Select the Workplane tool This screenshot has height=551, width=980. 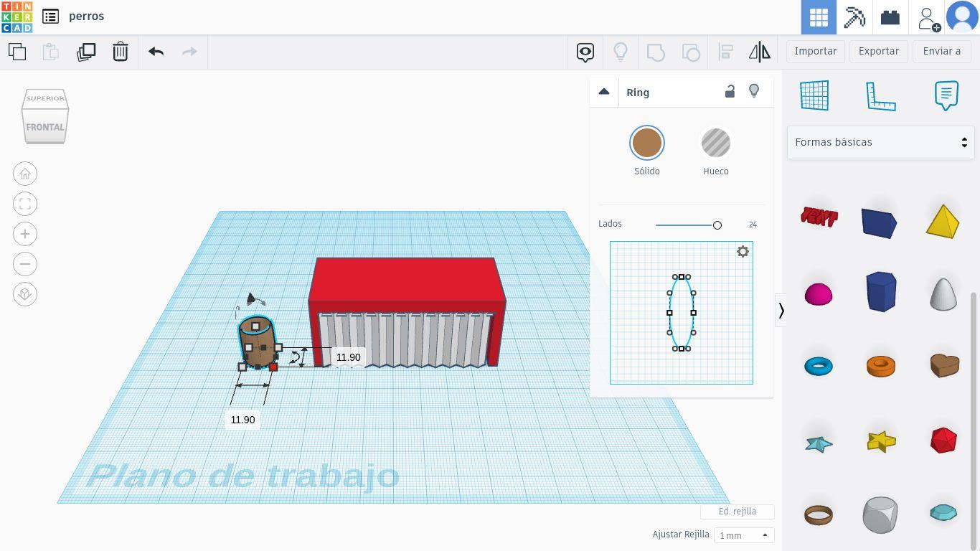point(815,95)
